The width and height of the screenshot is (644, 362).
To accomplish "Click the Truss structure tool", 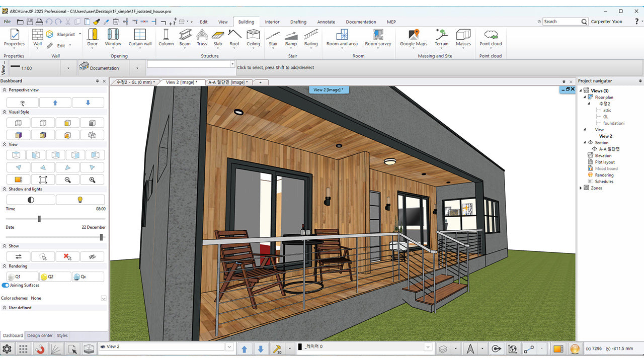I will coord(202,37).
